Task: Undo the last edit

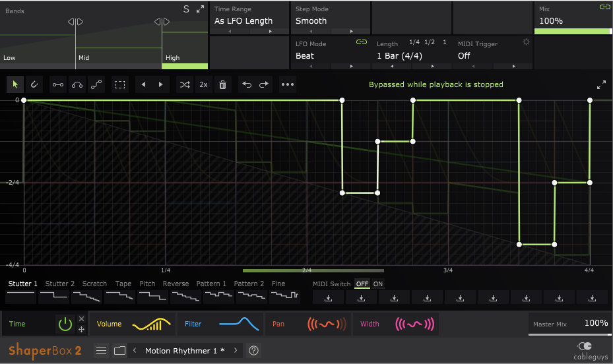Action: click(x=247, y=84)
